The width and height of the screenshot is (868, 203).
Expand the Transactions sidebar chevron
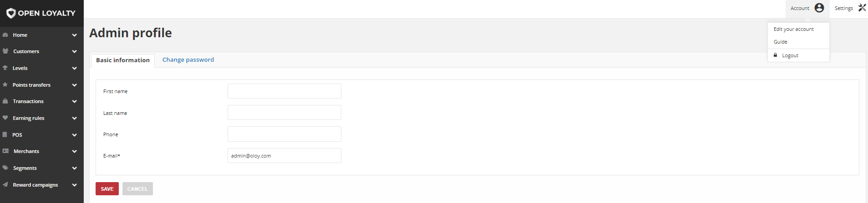pos(74,101)
